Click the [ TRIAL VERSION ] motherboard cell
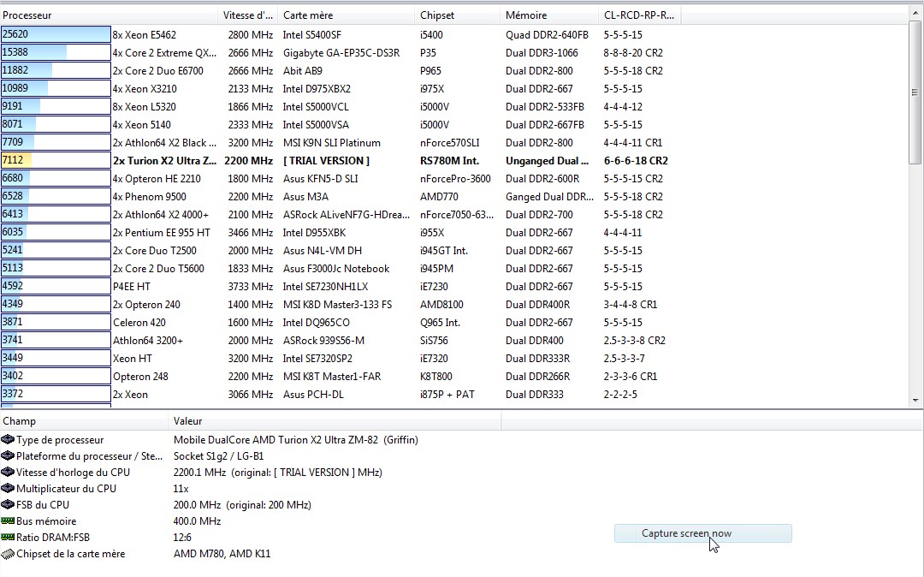The height and width of the screenshot is (577, 924). tap(327, 161)
